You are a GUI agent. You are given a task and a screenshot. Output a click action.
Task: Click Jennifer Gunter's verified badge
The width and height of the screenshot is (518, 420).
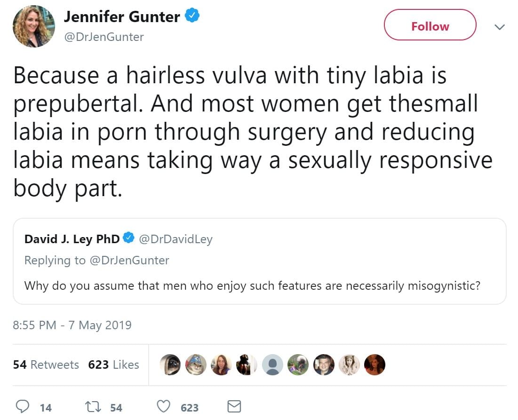click(x=192, y=16)
